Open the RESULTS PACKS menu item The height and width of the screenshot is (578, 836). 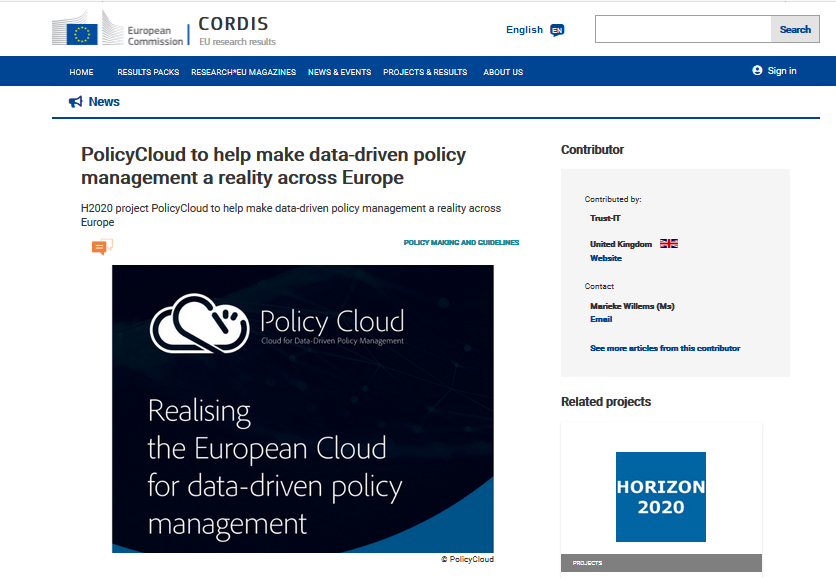[148, 72]
